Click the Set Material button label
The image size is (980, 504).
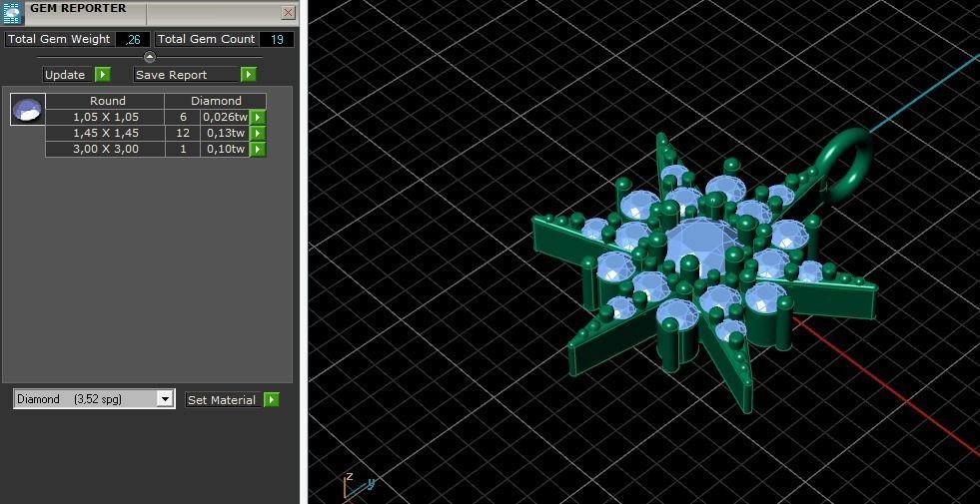[222, 399]
